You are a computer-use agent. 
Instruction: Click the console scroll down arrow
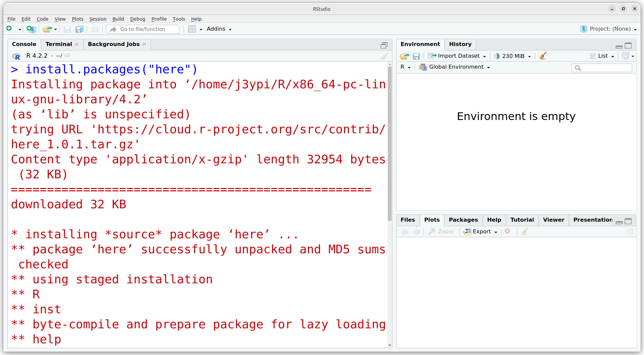[390, 345]
